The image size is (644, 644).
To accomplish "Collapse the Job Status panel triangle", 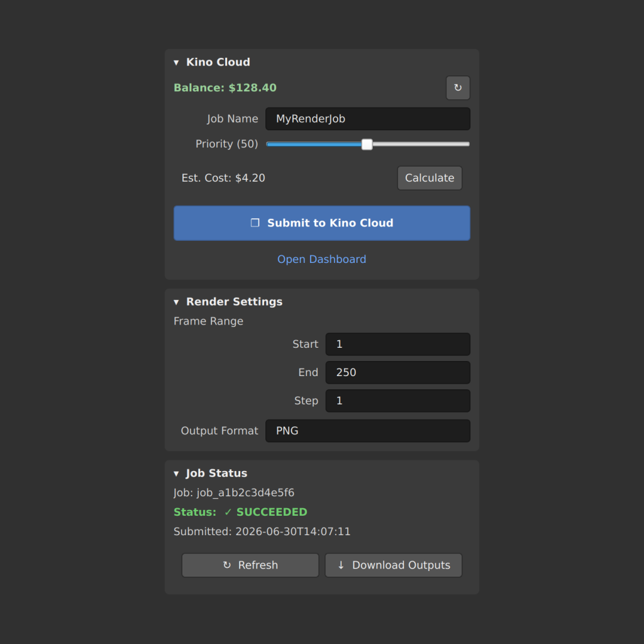I will point(176,474).
